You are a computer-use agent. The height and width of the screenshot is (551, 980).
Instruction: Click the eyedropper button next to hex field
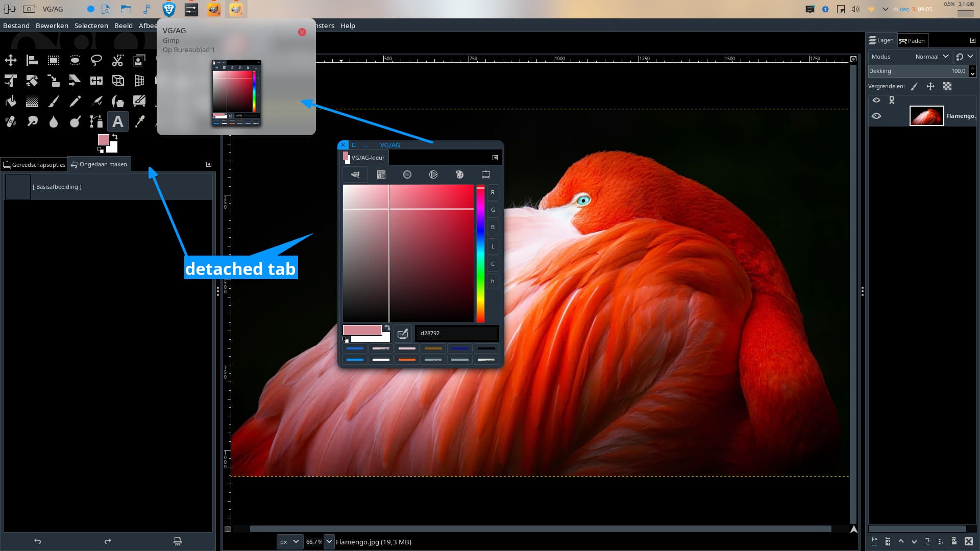tap(403, 333)
